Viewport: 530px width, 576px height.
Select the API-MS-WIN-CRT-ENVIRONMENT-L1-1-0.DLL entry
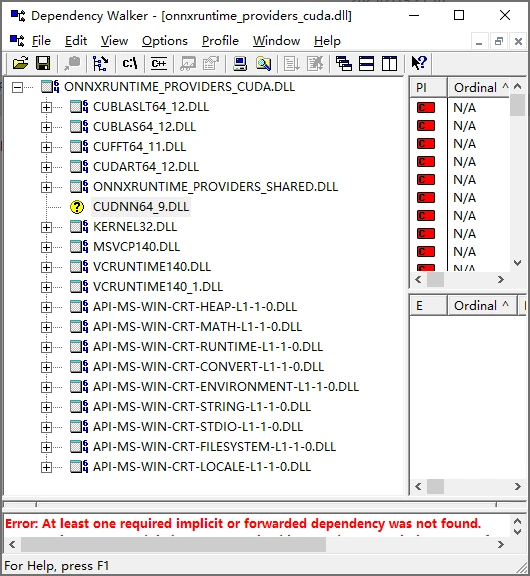pos(226,387)
